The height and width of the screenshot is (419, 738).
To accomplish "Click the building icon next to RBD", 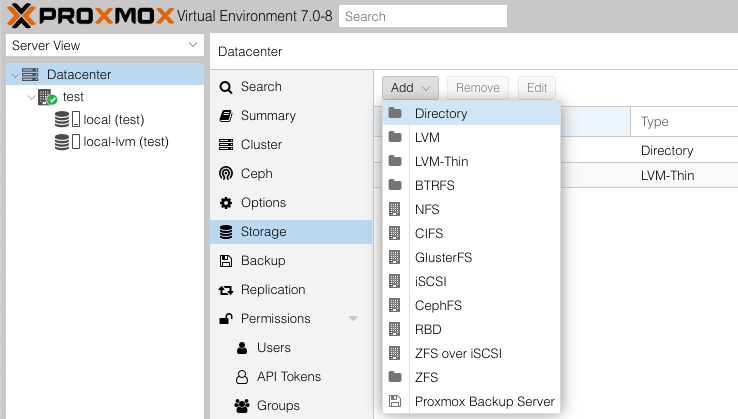I will [394, 329].
